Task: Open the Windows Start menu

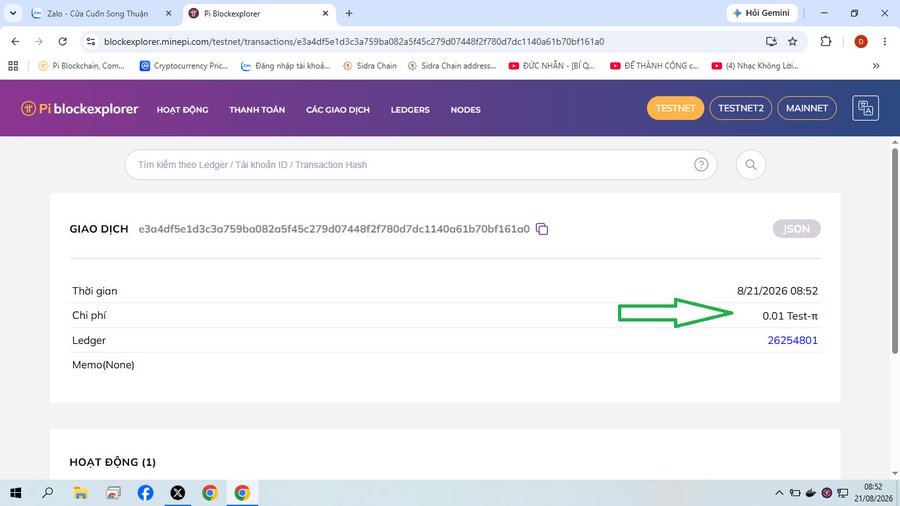Action: point(15,493)
